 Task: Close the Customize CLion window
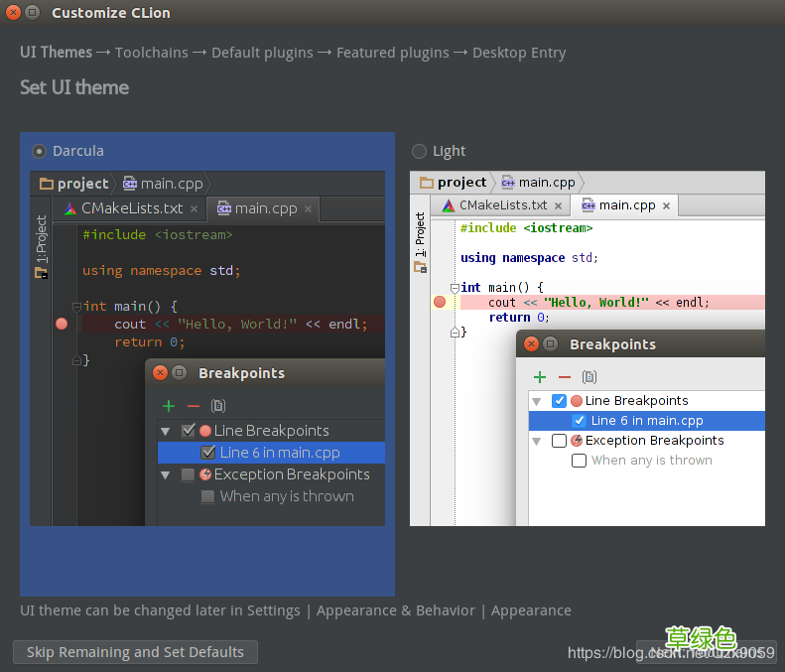coord(14,12)
